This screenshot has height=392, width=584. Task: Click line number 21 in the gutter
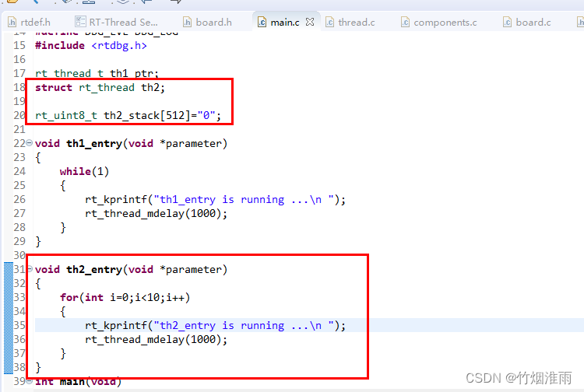click(x=19, y=129)
